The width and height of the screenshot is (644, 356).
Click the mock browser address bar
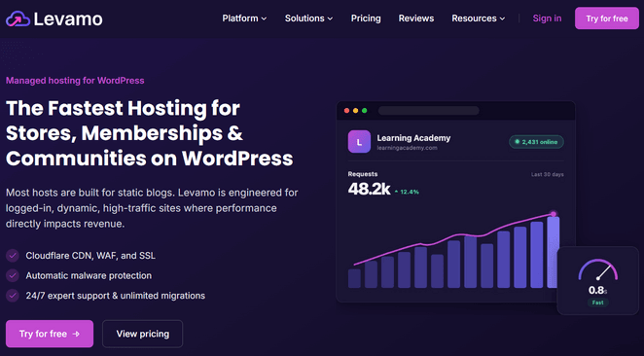(x=428, y=111)
